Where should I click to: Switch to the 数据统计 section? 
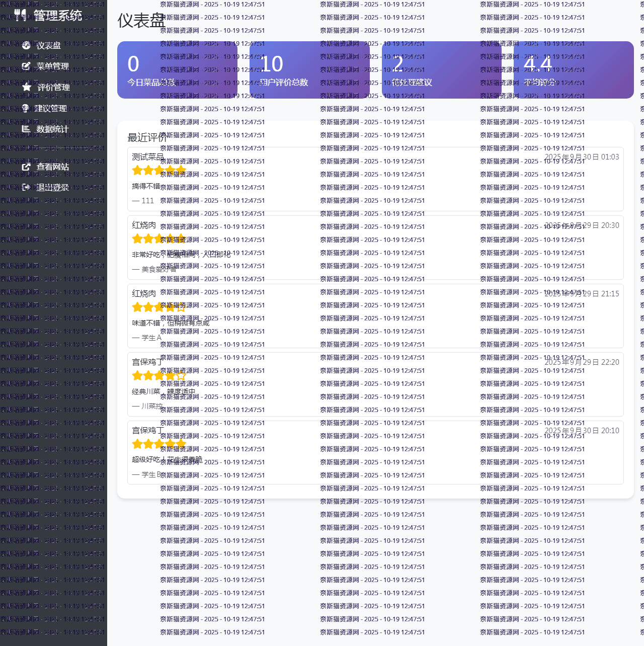tap(52, 129)
